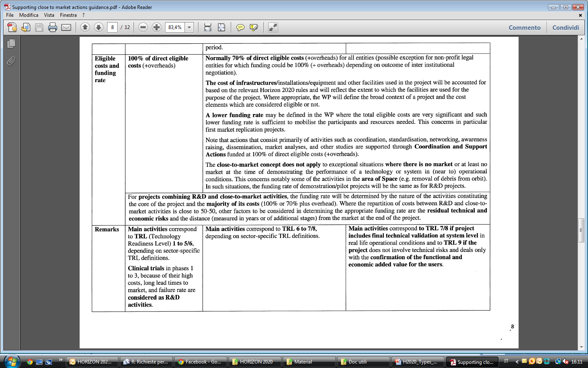Open the File menu
Screen dimensions: 588x368
10,15
